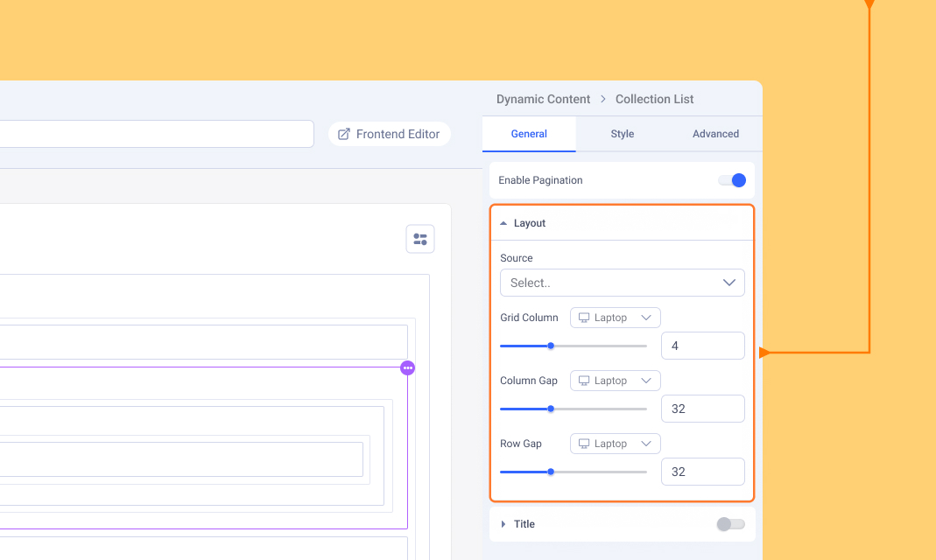Click the Frontend Editor button
The image size is (936, 560).
point(390,134)
